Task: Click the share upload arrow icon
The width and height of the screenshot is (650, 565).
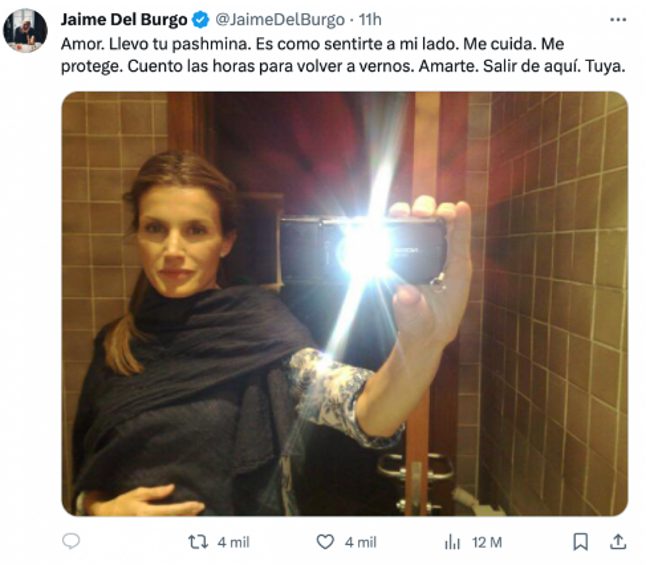Action: tap(618, 542)
